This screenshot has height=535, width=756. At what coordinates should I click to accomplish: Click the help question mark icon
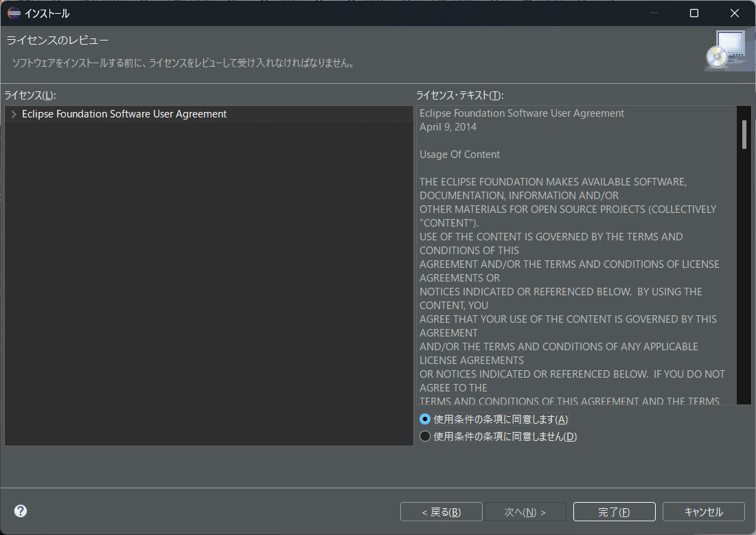tap(20, 511)
